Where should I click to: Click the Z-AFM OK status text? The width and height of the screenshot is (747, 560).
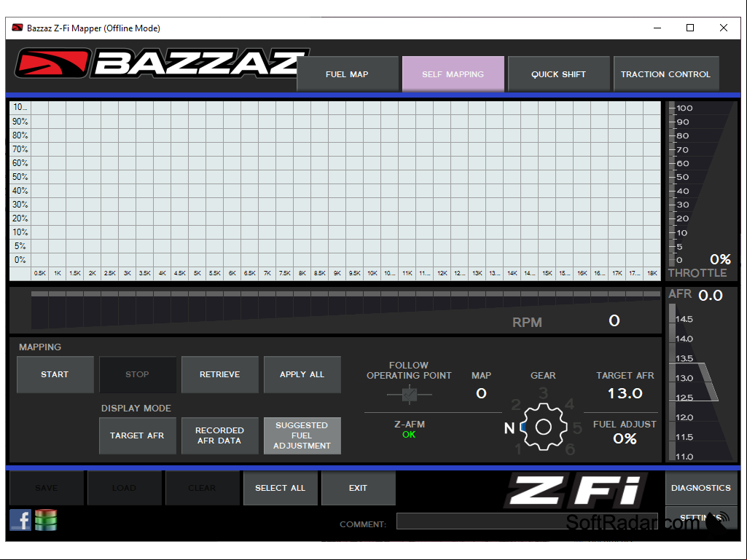tap(409, 434)
